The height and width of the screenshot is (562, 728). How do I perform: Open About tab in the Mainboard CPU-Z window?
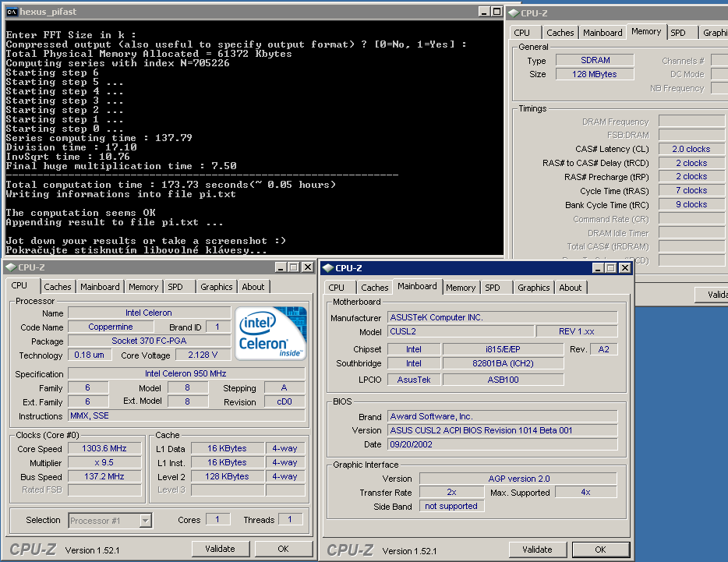point(571,288)
